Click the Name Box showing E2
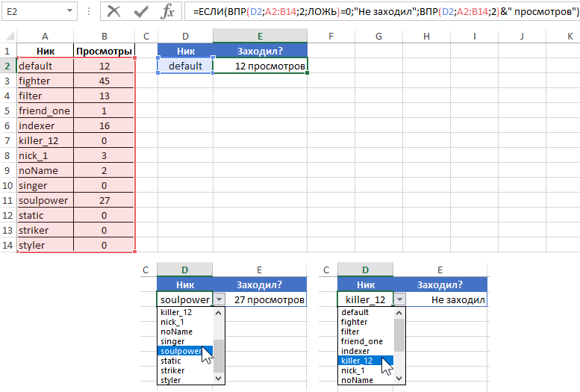Viewport: 580px width, 392px height. (30, 12)
